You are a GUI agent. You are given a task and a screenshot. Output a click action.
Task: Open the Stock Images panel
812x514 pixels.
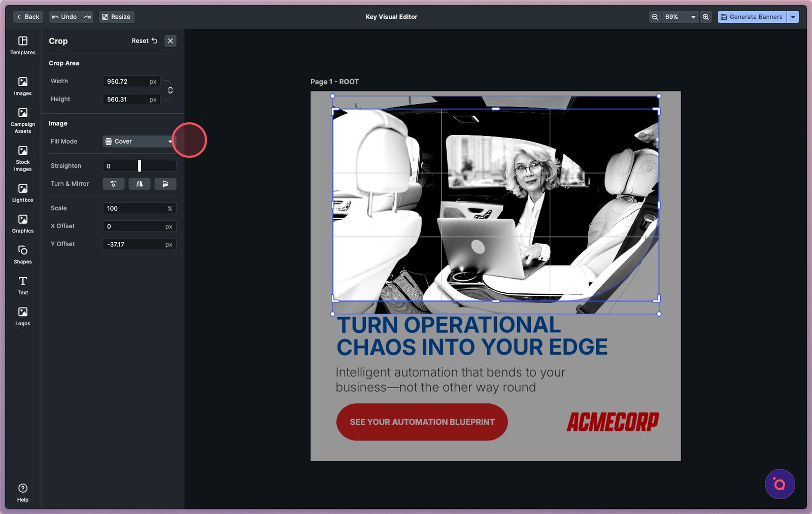tap(23, 158)
